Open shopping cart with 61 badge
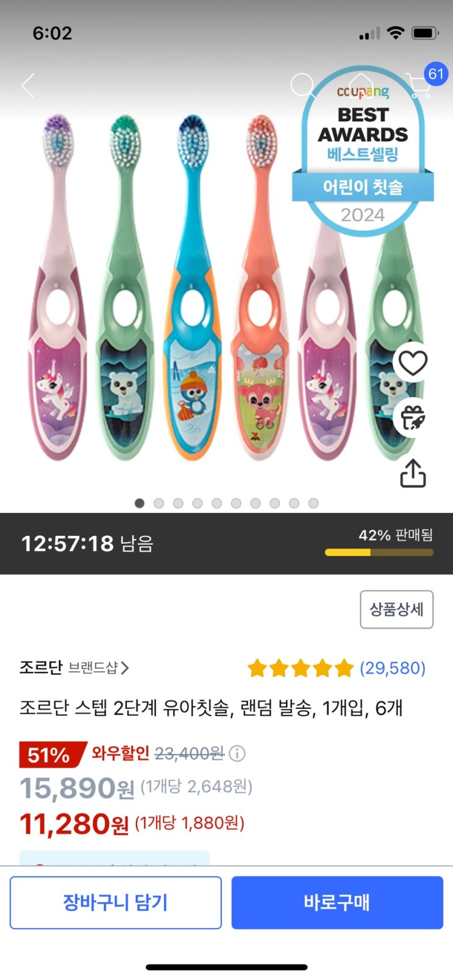Screen dimensions: 453x980 (421, 85)
